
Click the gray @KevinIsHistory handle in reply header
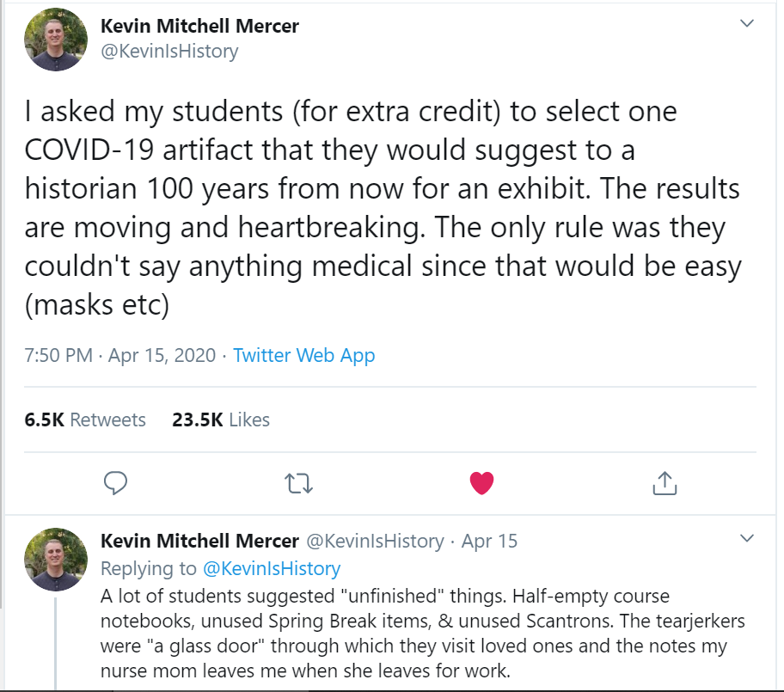(x=375, y=542)
